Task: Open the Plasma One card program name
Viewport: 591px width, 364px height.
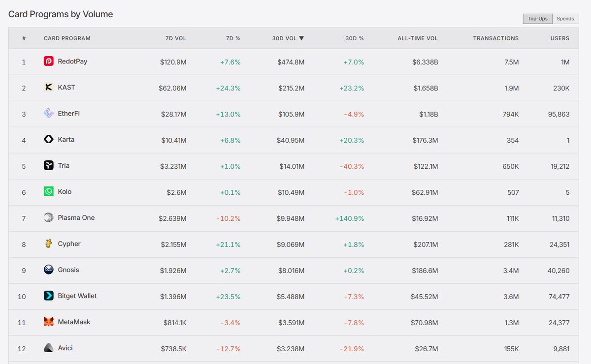Action: click(76, 218)
